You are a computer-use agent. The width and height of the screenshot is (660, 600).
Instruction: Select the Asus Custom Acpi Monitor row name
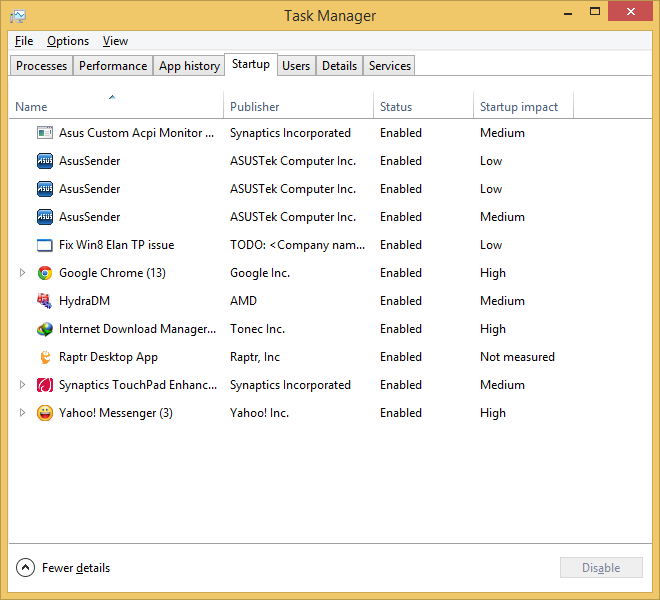click(x=136, y=133)
